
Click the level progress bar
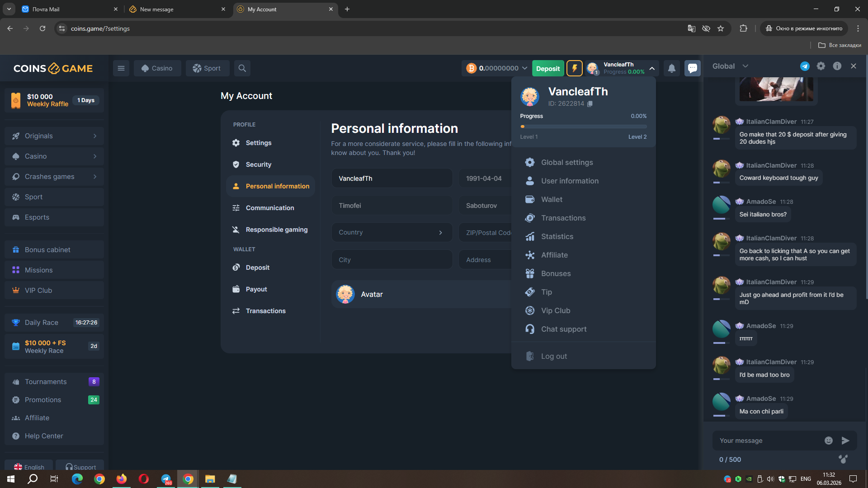point(583,127)
